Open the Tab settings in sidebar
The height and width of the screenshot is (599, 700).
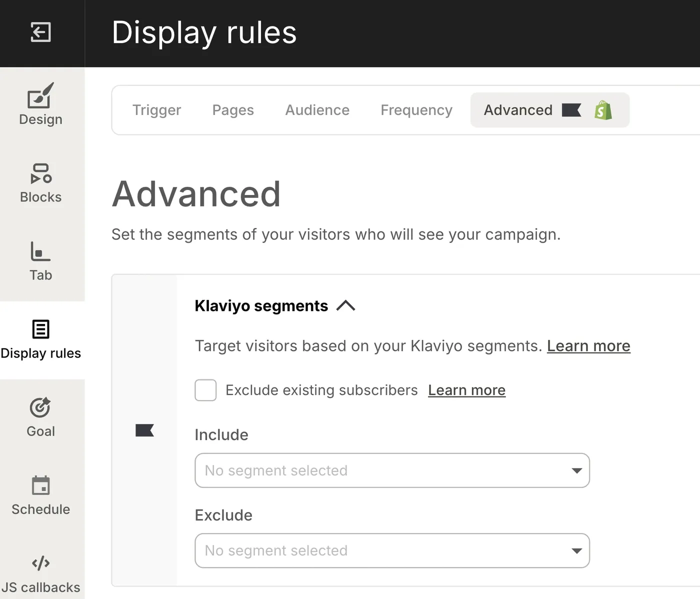(41, 261)
